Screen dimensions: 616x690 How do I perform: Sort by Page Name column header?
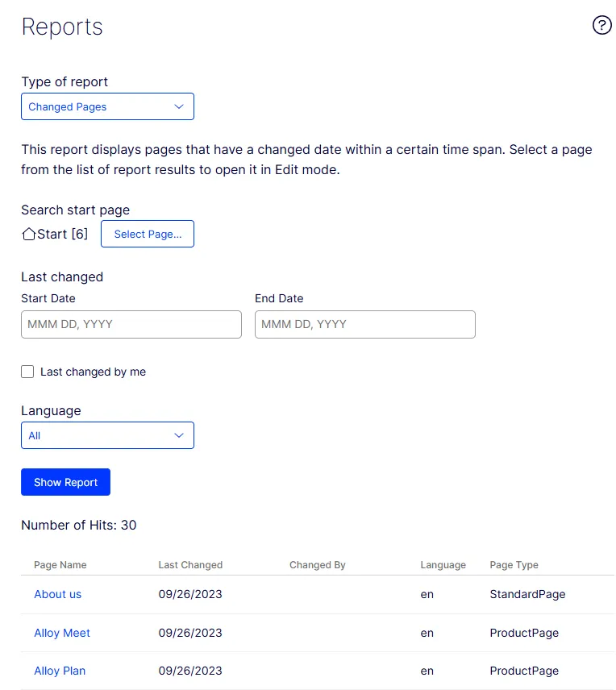[x=60, y=564]
